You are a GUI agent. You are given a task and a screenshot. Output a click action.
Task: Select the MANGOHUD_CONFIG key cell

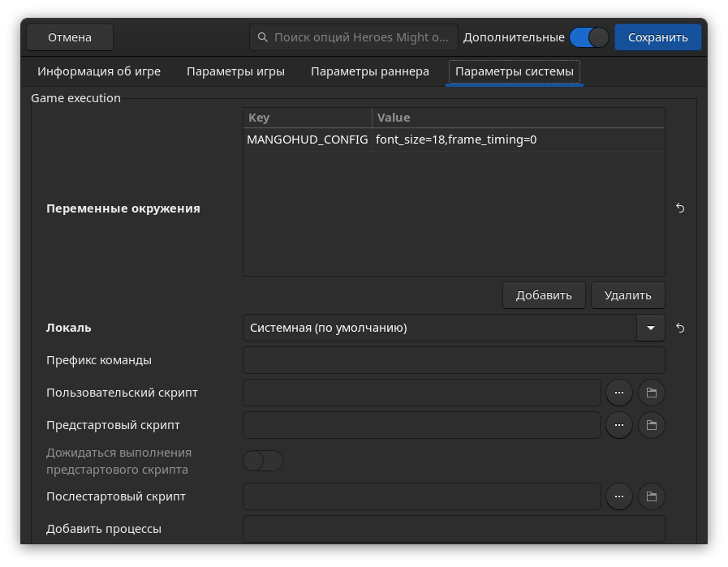308,140
